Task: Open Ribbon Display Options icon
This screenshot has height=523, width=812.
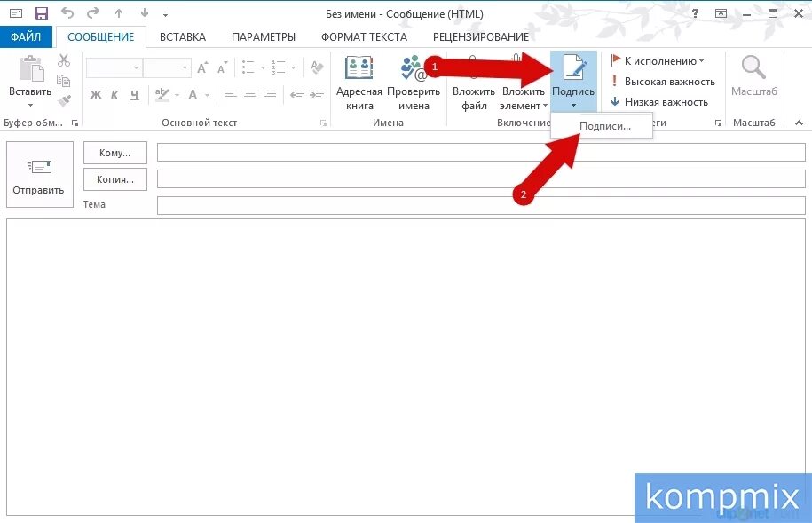Action: tap(721, 14)
